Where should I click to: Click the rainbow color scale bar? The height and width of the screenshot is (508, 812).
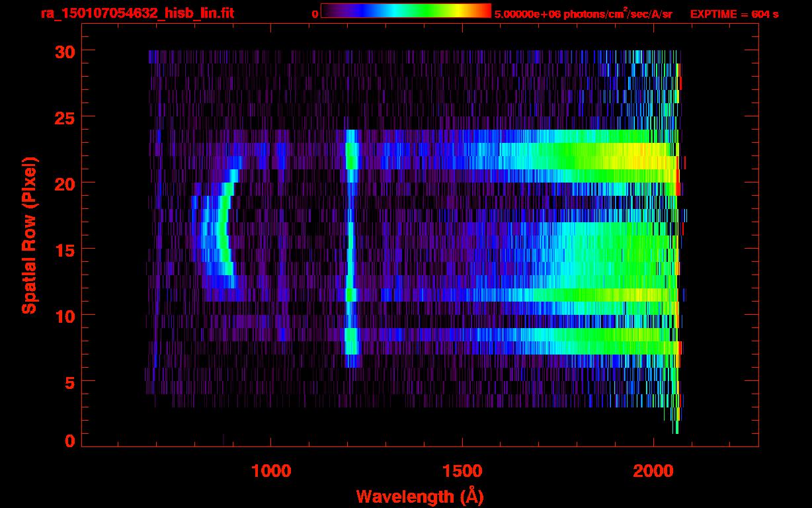point(406,11)
